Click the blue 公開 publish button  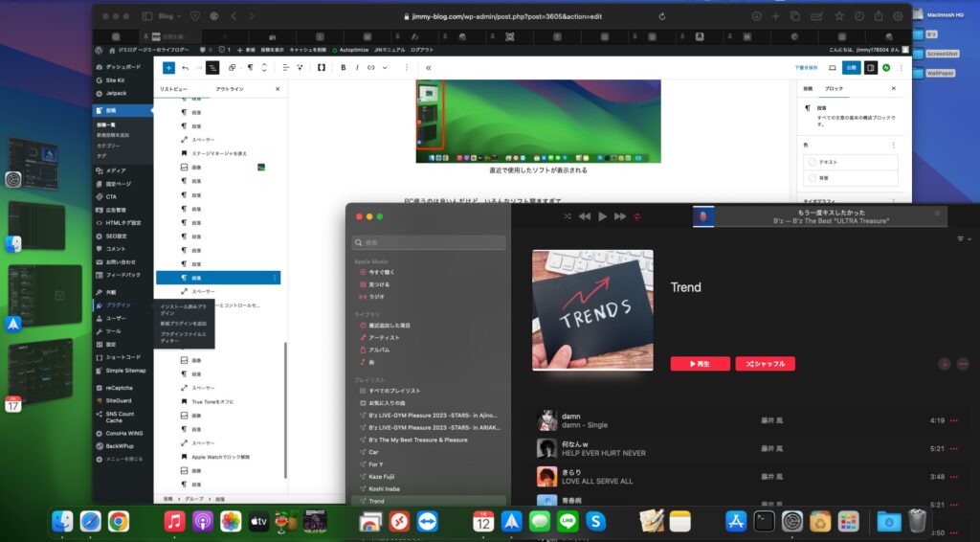coord(851,68)
